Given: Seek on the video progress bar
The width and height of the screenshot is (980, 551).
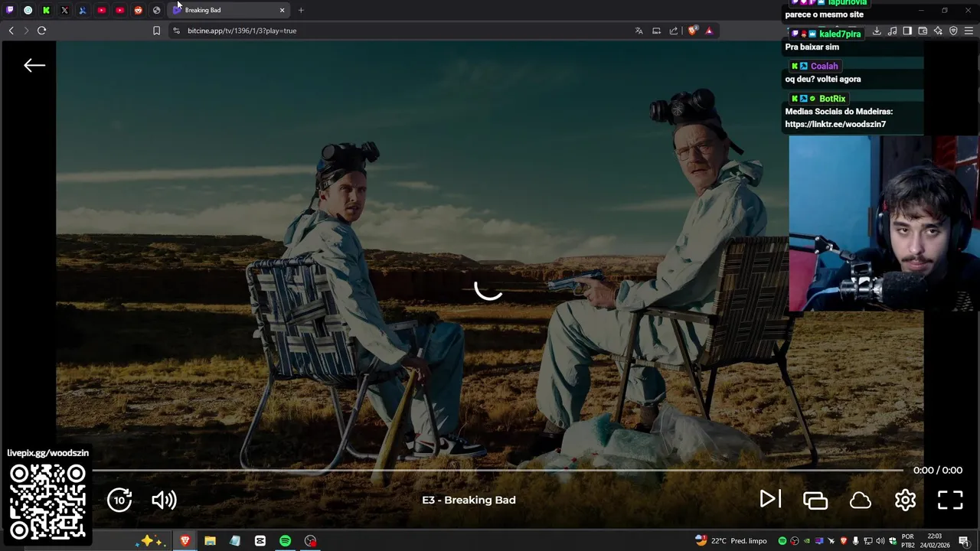Looking at the screenshot, I should click(498, 470).
